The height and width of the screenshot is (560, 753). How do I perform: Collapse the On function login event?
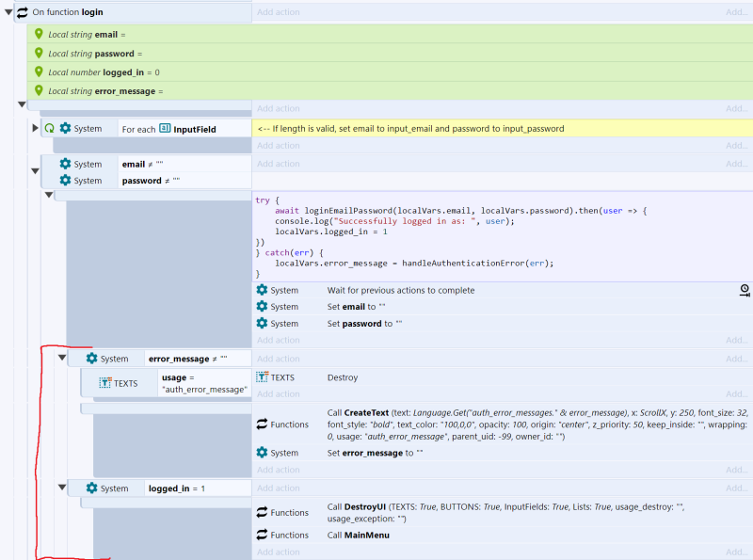click(x=8, y=12)
